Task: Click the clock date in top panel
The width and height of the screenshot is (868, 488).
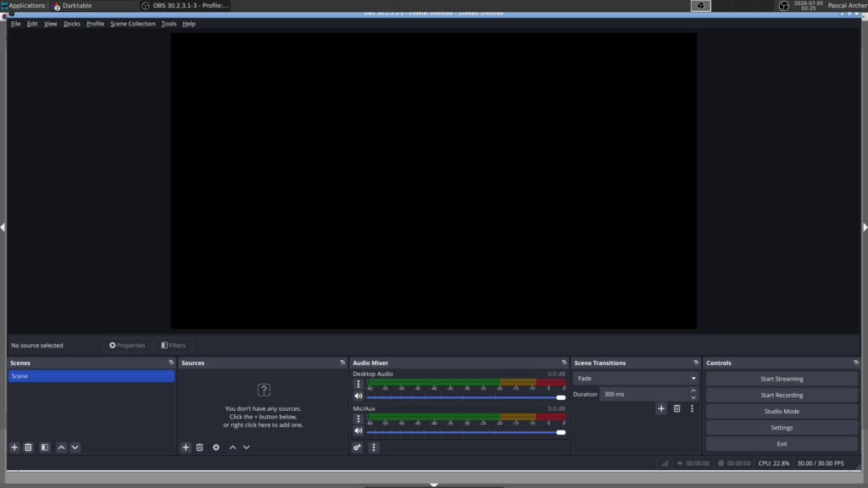Action: click(x=808, y=6)
